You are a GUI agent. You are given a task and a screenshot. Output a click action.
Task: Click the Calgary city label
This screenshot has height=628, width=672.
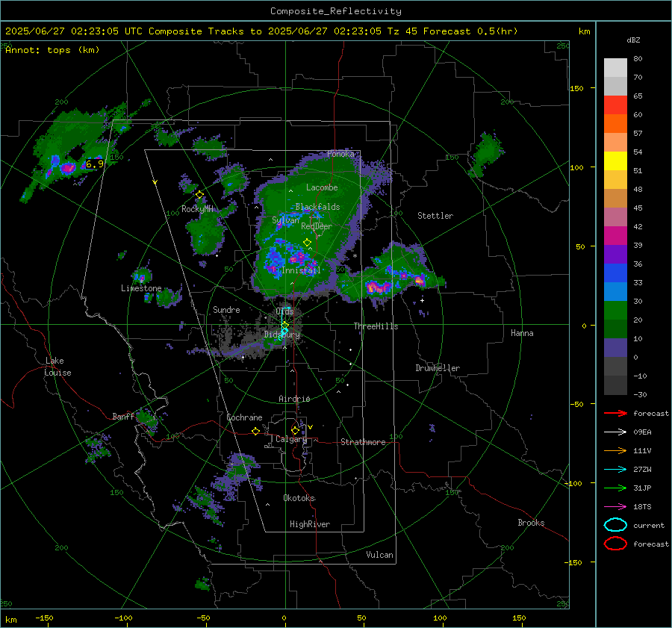click(x=291, y=439)
